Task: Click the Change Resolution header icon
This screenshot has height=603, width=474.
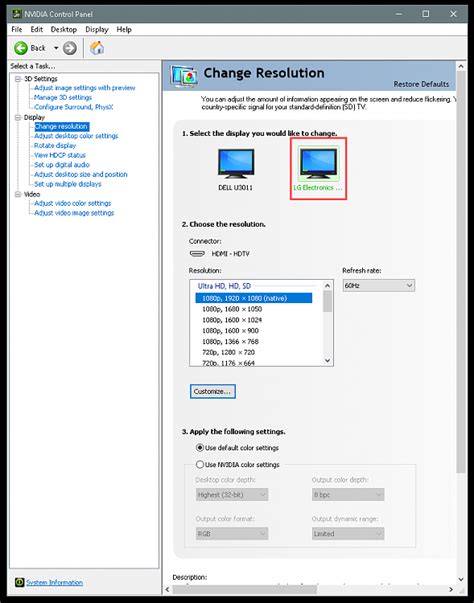Action: click(x=185, y=76)
